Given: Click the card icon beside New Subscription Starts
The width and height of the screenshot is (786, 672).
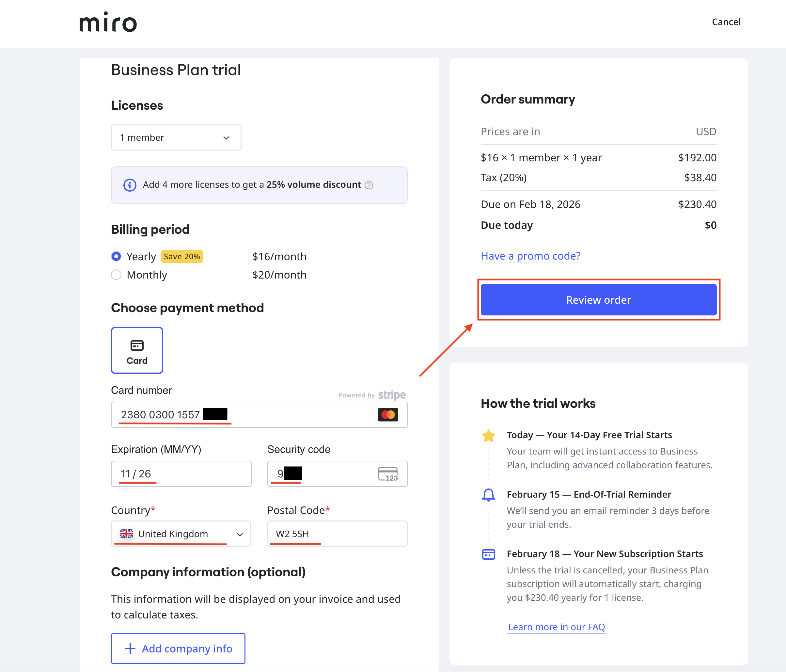Looking at the screenshot, I should 488,554.
